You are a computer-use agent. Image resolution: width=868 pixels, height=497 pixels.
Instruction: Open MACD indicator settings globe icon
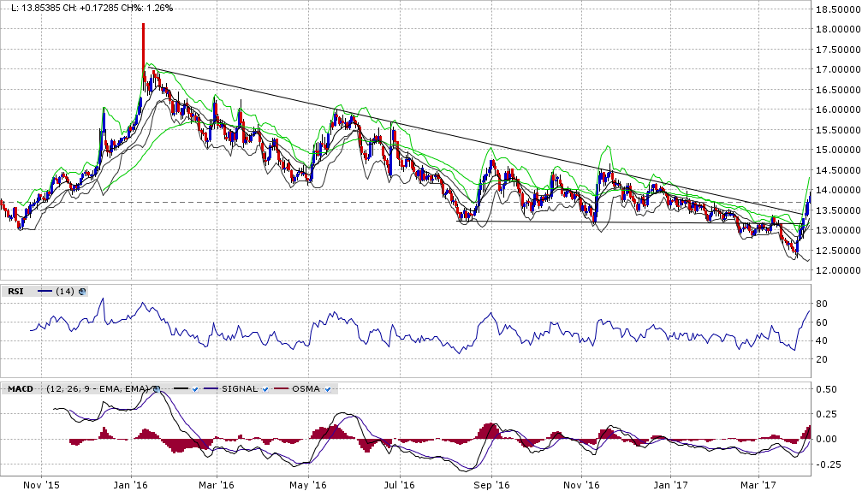tap(157, 389)
